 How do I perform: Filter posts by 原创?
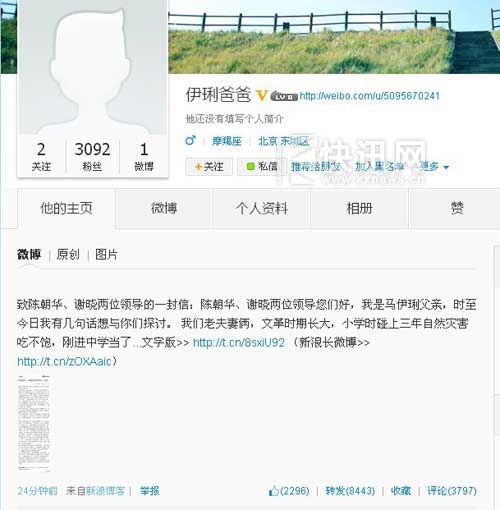(x=68, y=255)
